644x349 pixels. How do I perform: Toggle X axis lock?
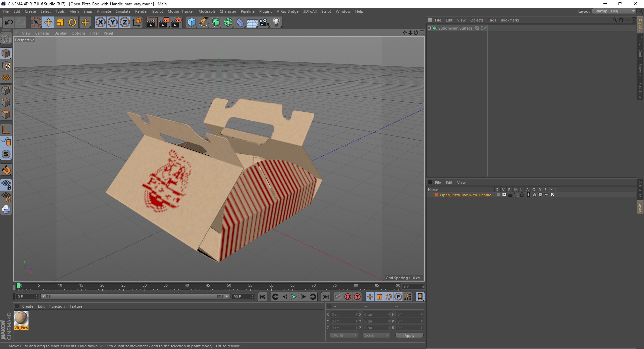pyautogui.click(x=100, y=22)
